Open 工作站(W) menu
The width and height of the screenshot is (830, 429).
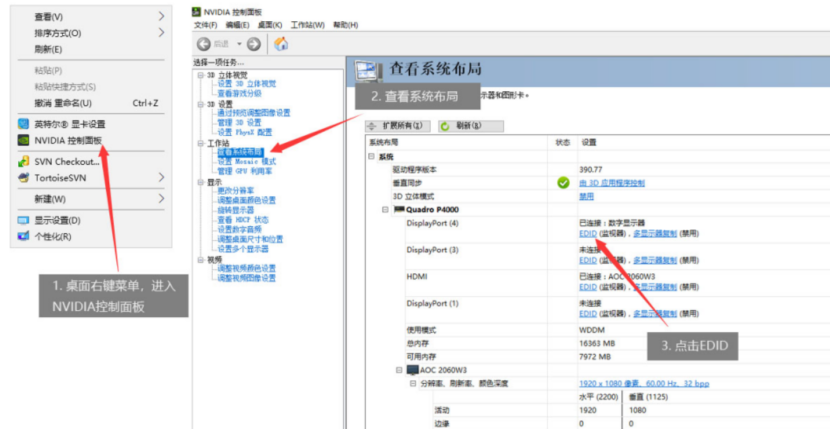[x=308, y=25]
